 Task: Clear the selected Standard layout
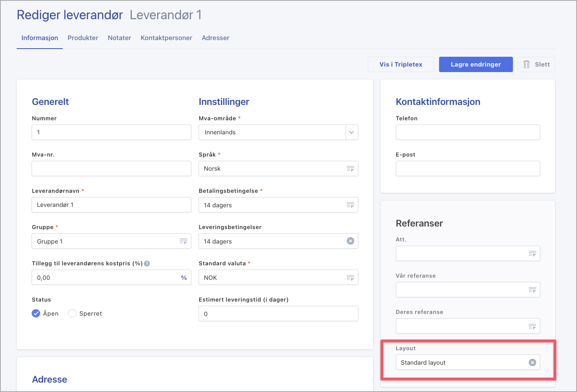[x=532, y=362]
